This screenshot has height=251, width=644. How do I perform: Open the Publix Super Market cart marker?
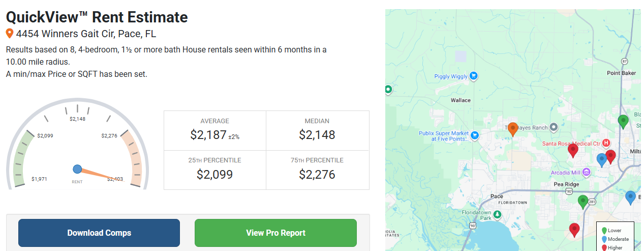tap(475, 135)
